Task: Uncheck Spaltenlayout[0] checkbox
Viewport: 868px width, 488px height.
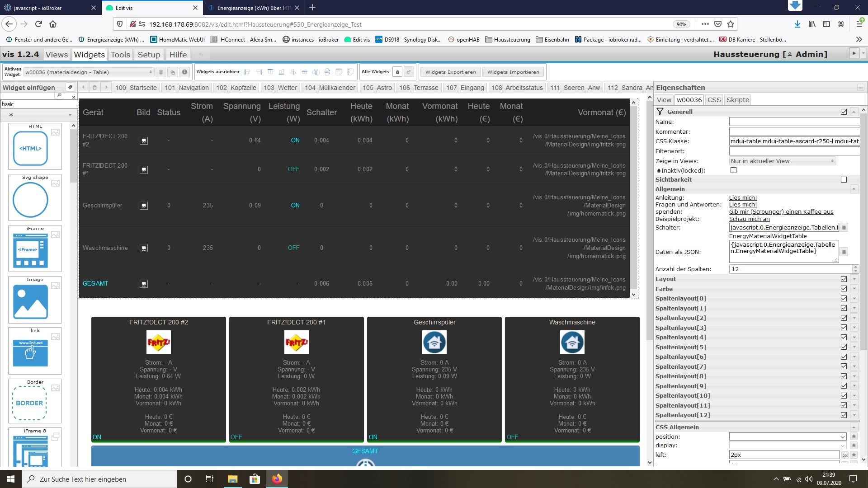Action: (844, 298)
